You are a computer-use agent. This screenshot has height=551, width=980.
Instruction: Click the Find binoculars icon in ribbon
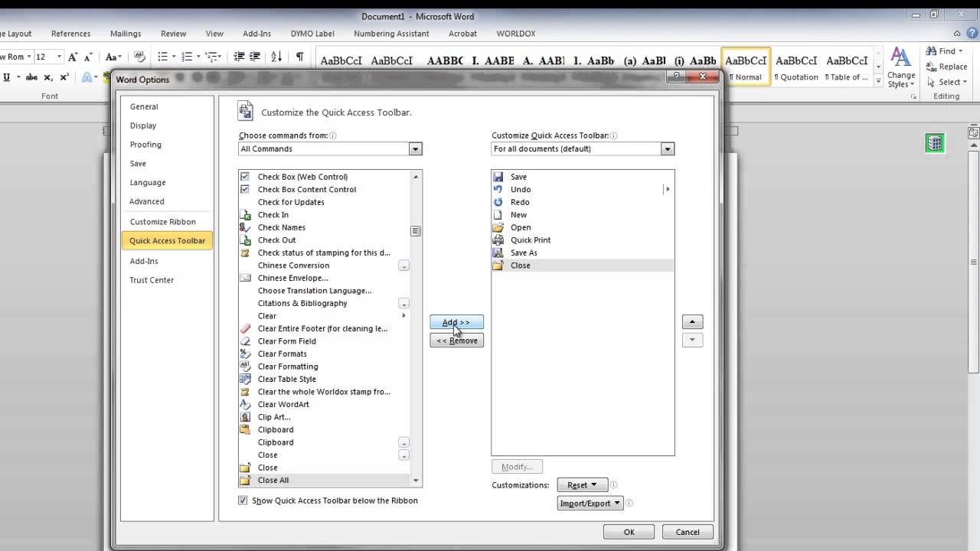tap(931, 51)
